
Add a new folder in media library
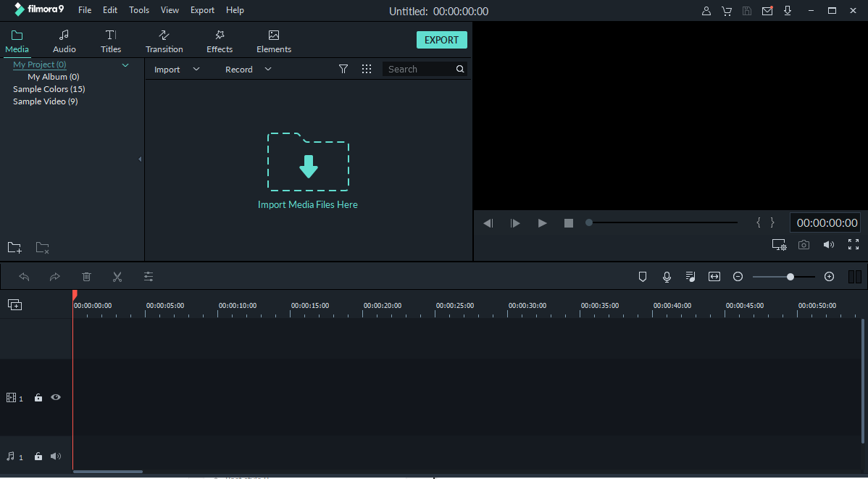(14, 248)
